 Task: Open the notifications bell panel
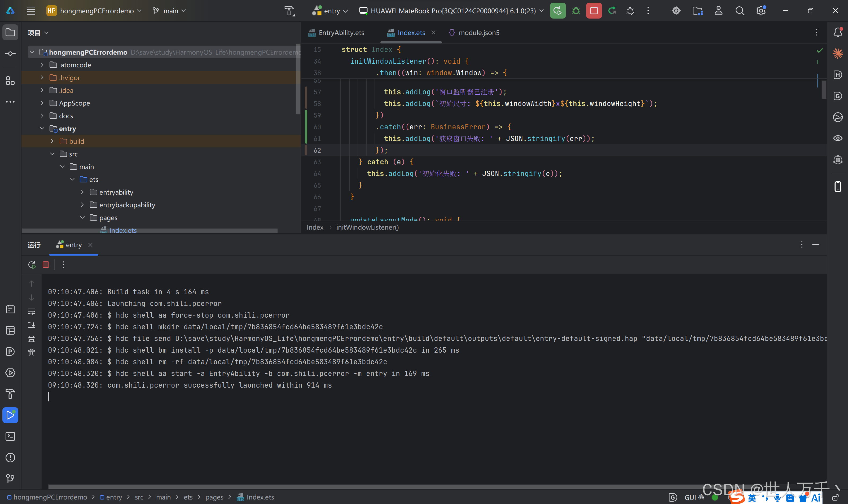coord(838,32)
